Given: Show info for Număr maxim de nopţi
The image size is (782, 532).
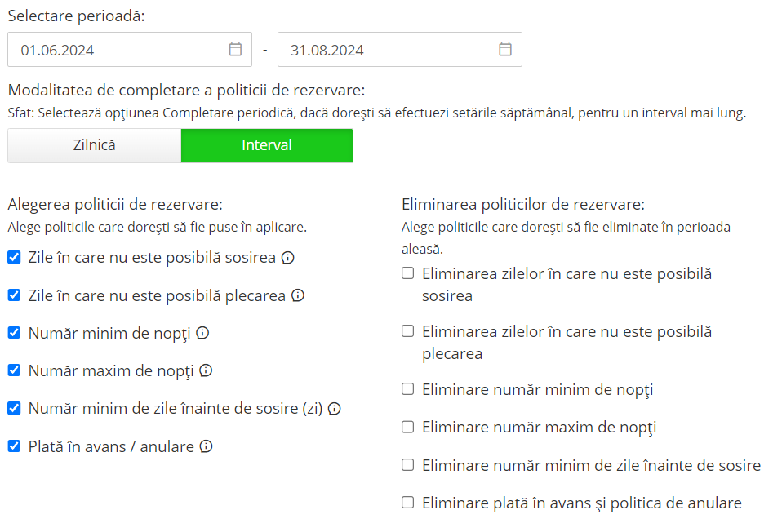Looking at the screenshot, I should tap(206, 370).
